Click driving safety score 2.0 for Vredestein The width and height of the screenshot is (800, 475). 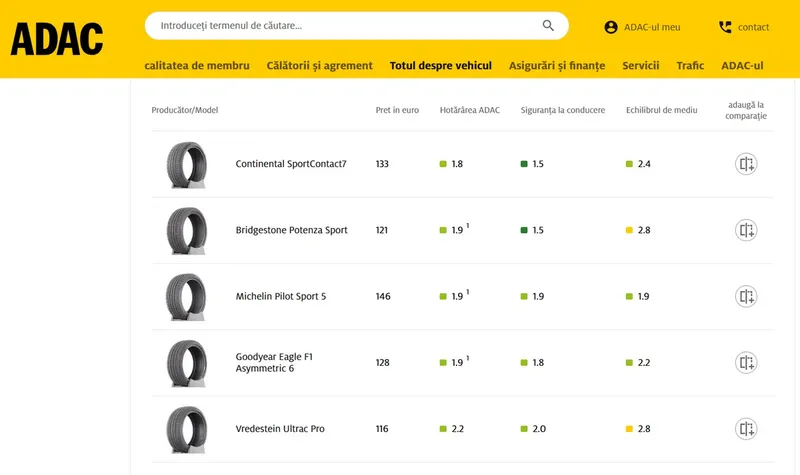click(539, 429)
